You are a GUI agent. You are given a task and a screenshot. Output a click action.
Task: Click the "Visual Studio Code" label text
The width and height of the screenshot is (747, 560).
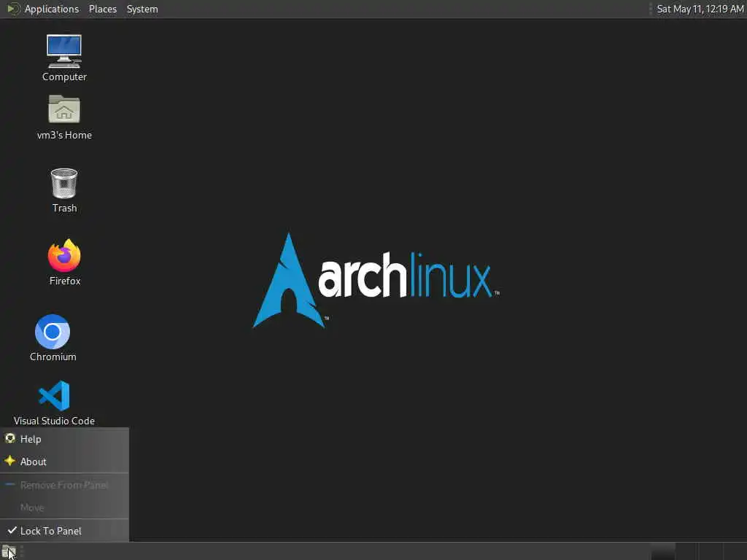pyautogui.click(x=54, y=421)
